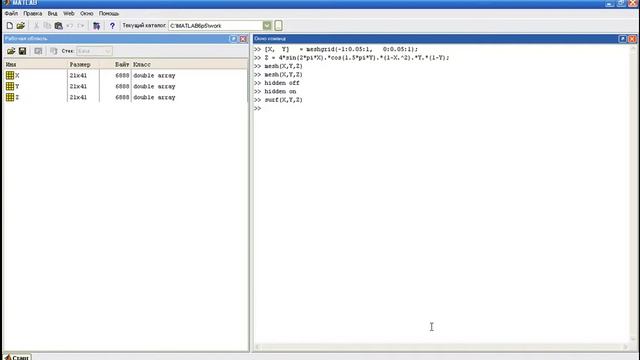
Task: Select variable X array icon
Action: tap(10, 75)
